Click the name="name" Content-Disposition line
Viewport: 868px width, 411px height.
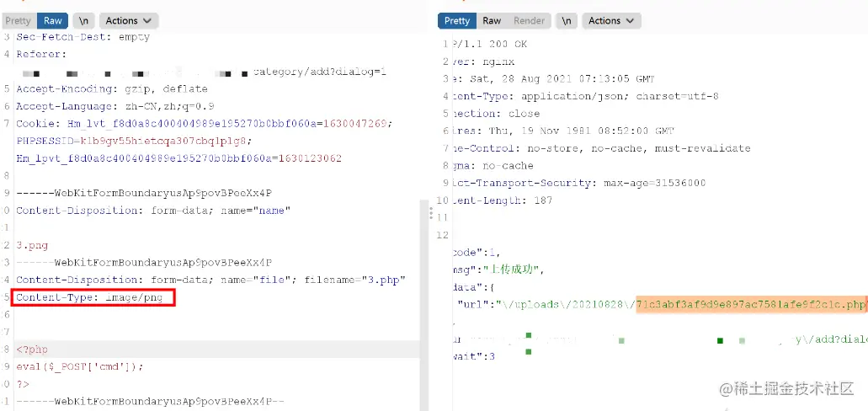click(153, 211)
